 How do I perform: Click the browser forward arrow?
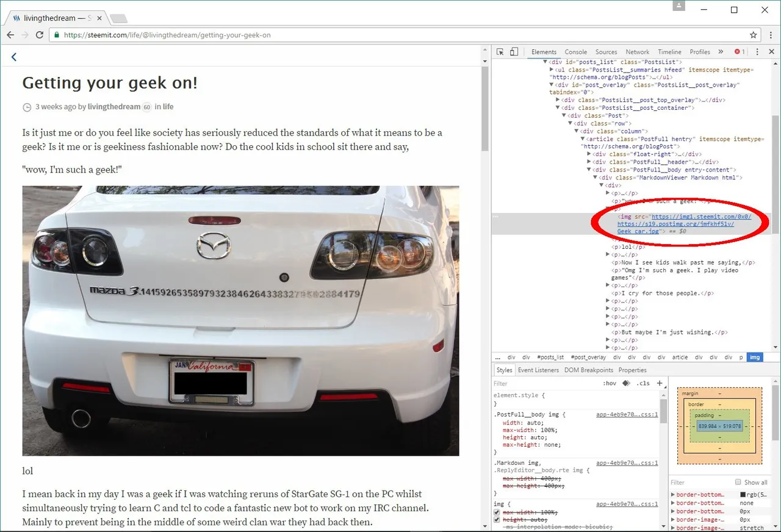coord(25,35)
